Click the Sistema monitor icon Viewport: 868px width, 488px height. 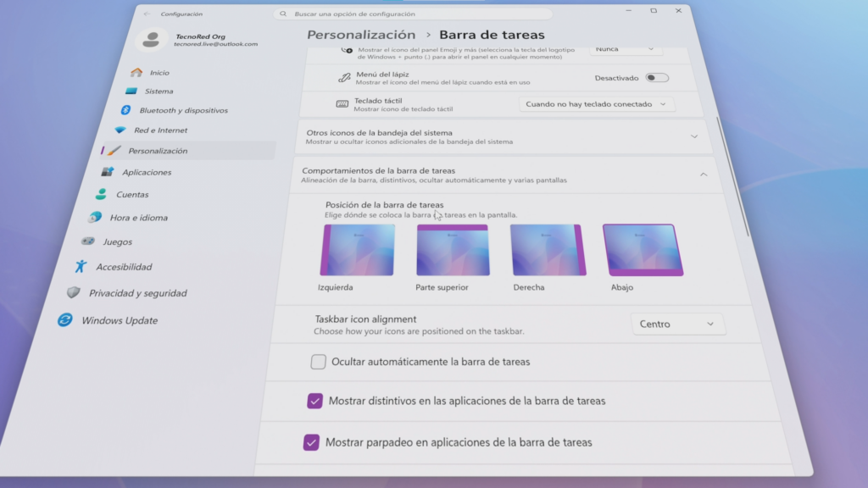(x=131, y=91)
